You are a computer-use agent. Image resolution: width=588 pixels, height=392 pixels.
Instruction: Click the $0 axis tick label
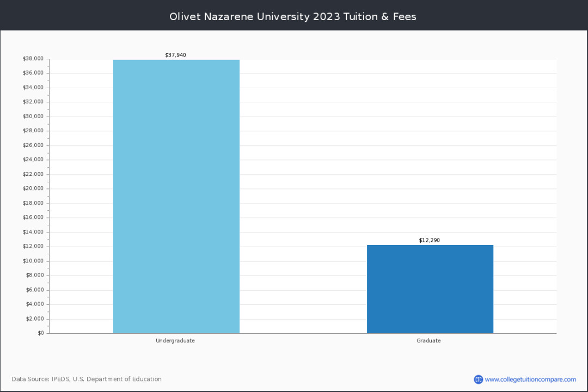click(41, 332)
